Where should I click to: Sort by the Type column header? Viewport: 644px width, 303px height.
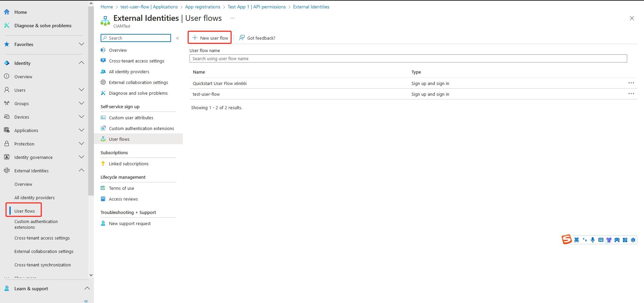click(416, 72)
